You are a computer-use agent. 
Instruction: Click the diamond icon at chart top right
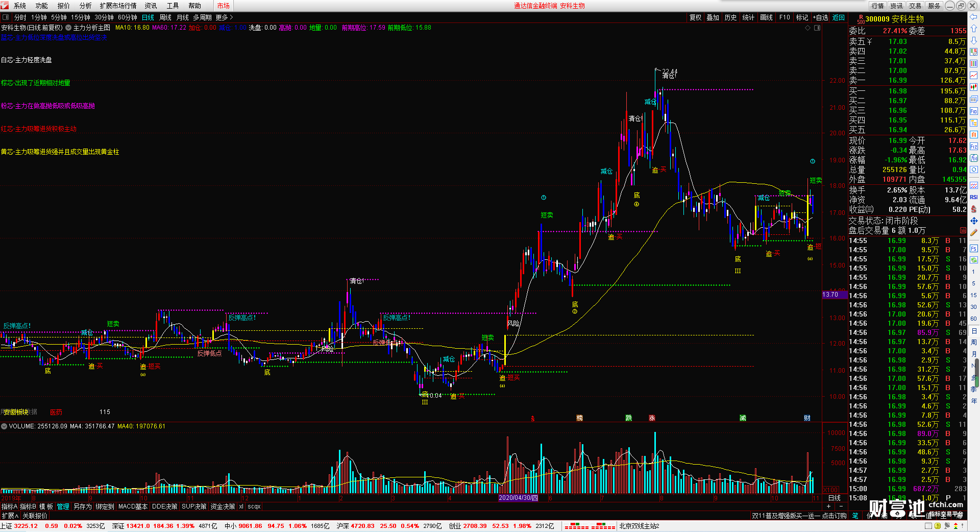pyautogui.click(x=808, y=28)
